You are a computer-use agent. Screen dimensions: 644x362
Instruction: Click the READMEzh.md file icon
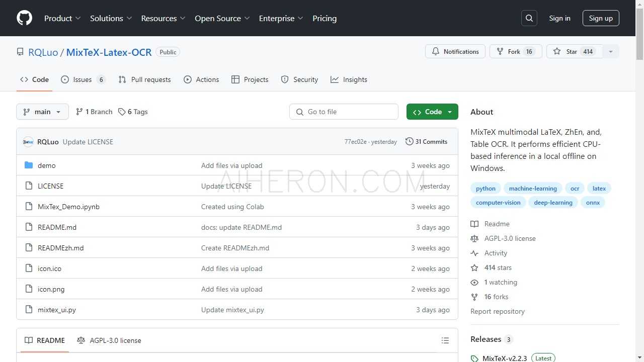click(x=29, y=248)
